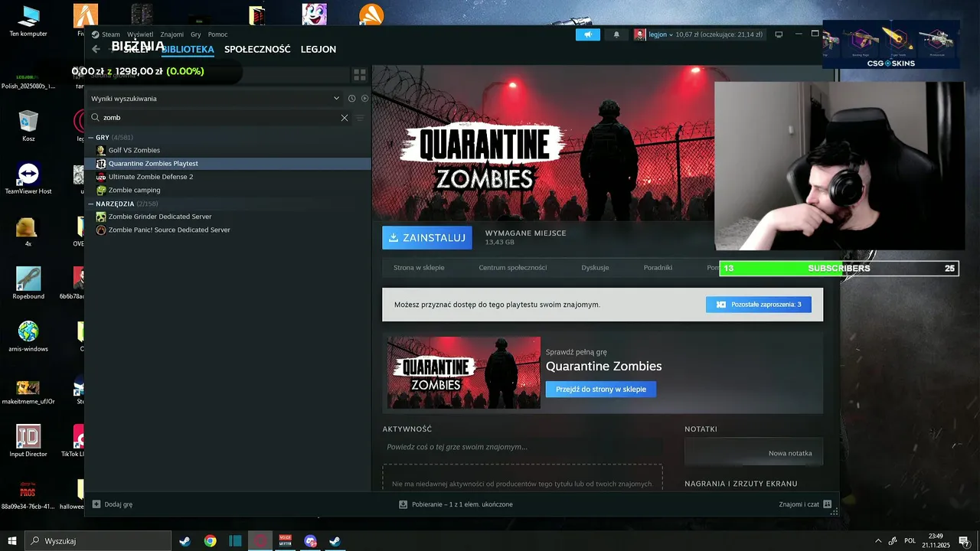Switch to BIBLIOTEKA tab
Viewport: 980px width, 551px height.
click(188, 49)
